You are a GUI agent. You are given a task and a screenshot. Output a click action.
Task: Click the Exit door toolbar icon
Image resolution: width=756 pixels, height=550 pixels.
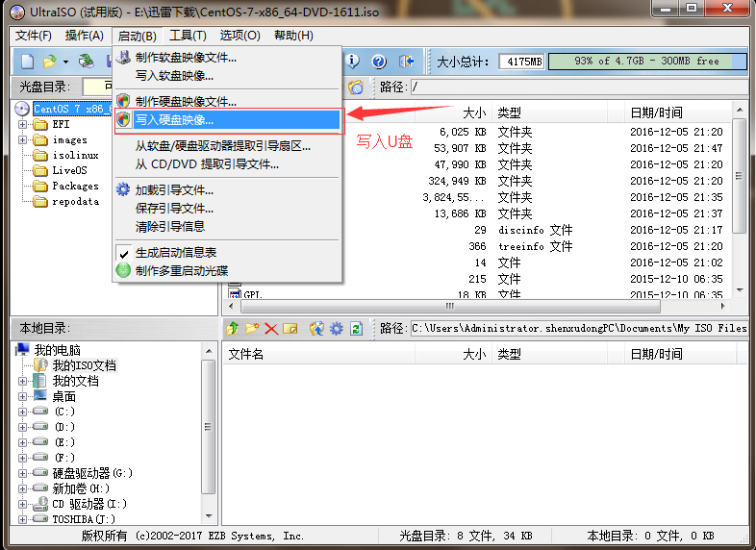pyautogui.click(x=406, y=62)
